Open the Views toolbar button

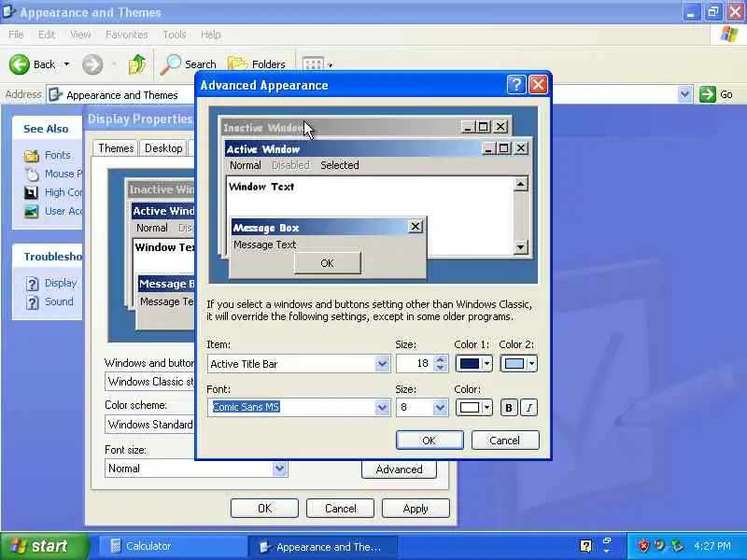tap(317, 64)
